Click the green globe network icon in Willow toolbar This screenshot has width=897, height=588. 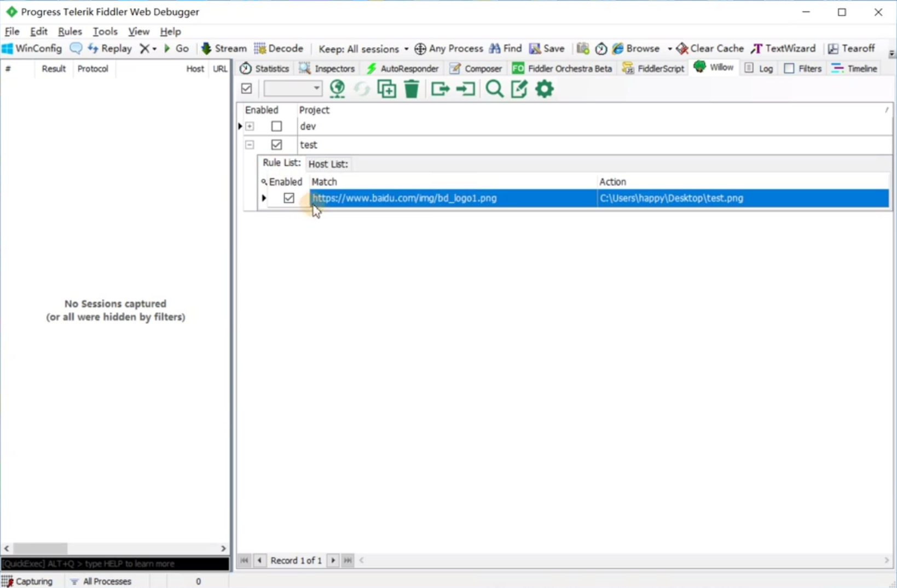point(337,89)
